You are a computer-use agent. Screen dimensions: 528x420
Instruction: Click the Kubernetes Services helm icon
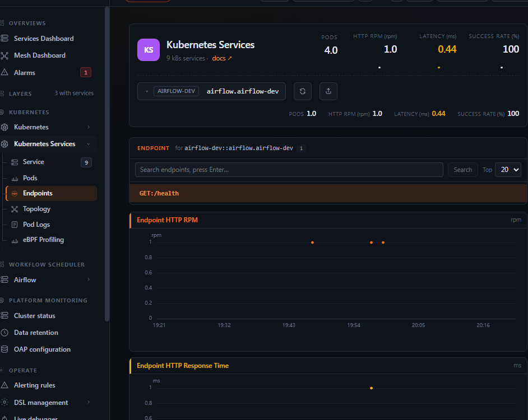(x=4, y=144)
